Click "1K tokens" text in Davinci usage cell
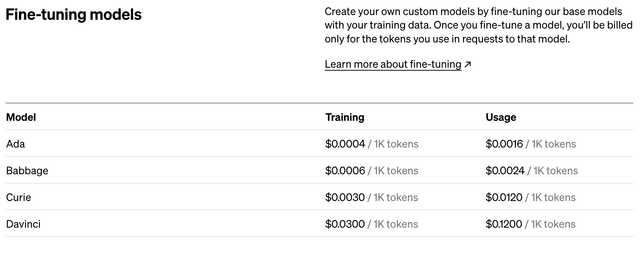This screenshot has height=276, width=644. click(x=553, y=224)
